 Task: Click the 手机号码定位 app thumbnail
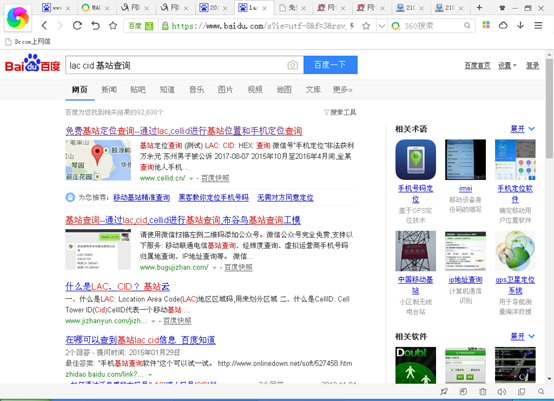pyautogui.click(x=416, y=160)
